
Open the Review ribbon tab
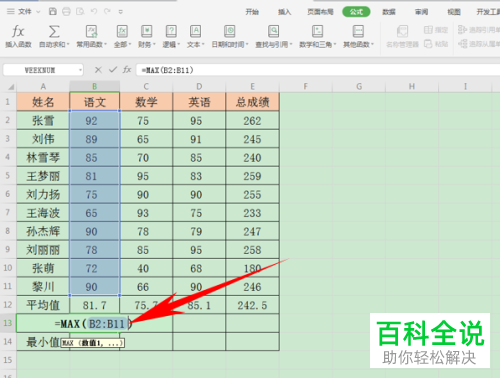pos(421,12)
